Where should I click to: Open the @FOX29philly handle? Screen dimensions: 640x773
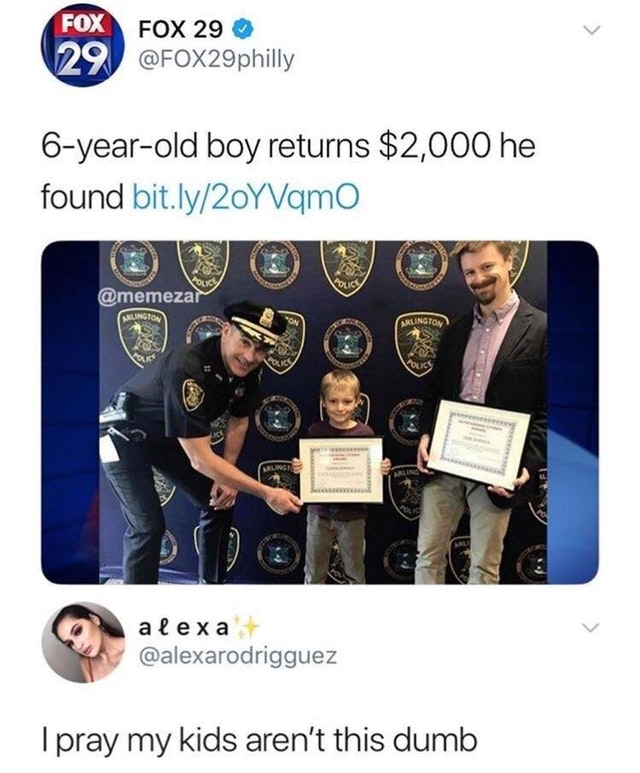216,60
